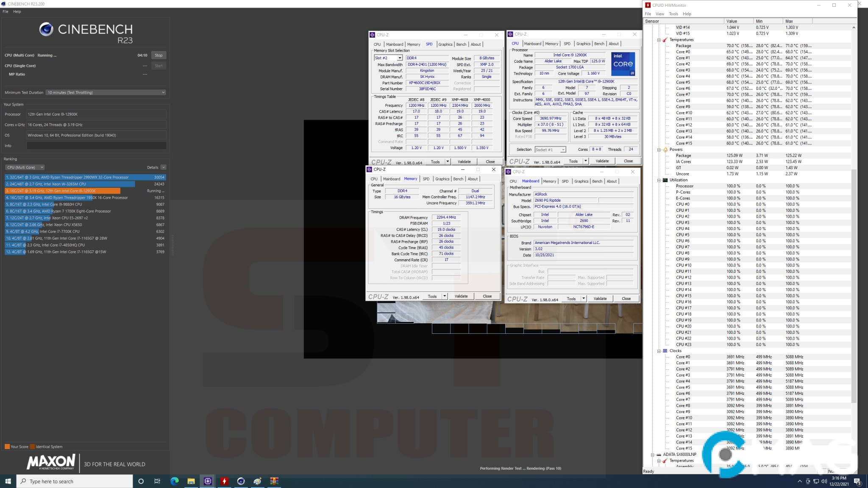Open CPU (Multi Core) ranking dropdown
Screen dimensions: 868x488
(x=25, y=167)
